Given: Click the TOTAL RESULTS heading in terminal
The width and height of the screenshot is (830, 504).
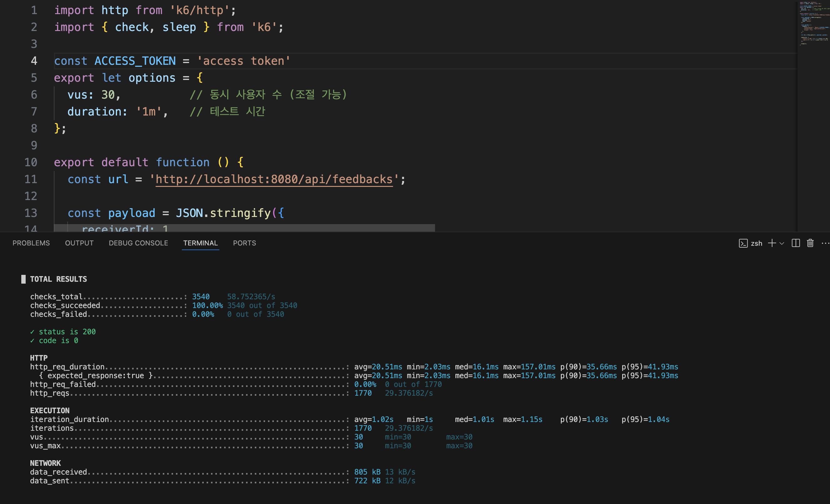Looking at the screenshot, I should click(x=58, y=279).
